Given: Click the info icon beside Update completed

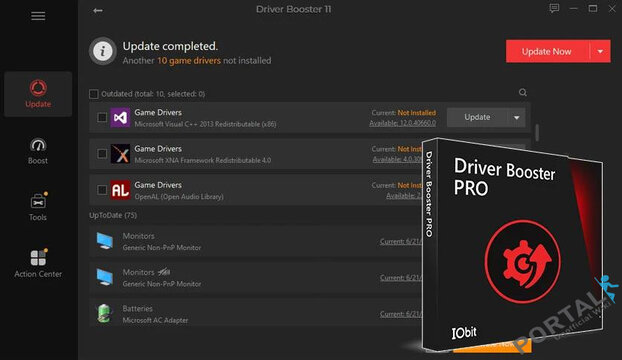Looking at the screenshot, I should pos(103,51).
